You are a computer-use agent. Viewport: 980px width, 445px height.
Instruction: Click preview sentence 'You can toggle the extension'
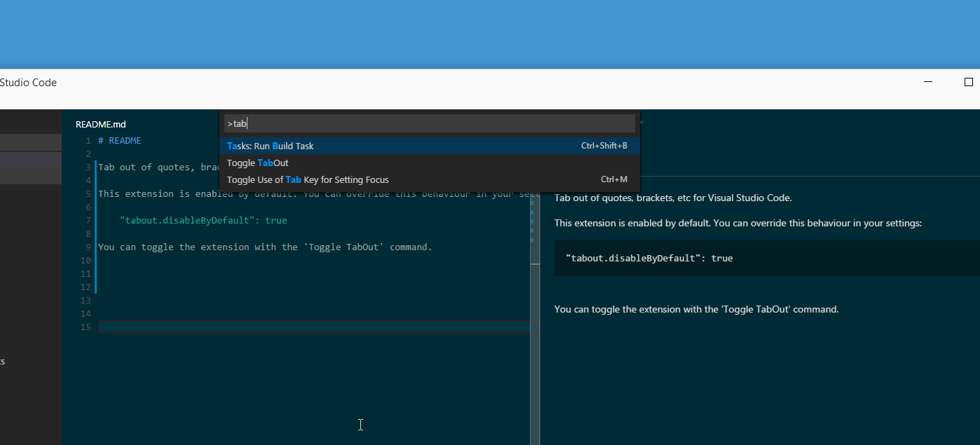pos(696,309)
